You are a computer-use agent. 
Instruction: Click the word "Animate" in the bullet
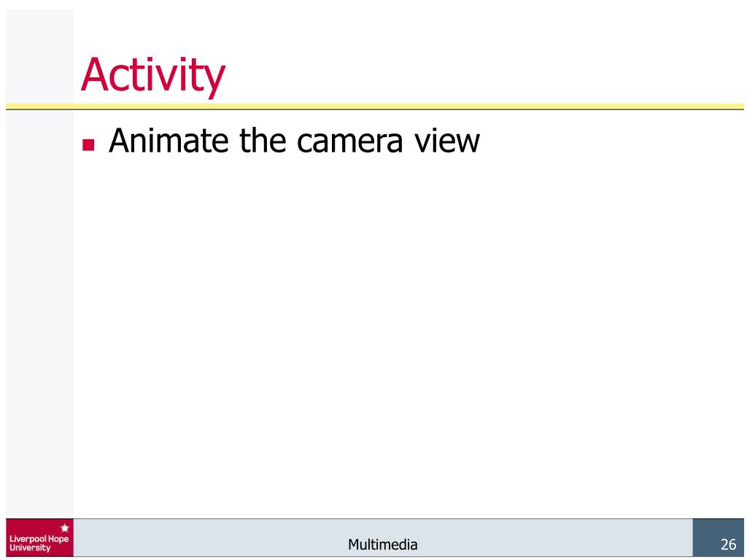tap(169, 141)
